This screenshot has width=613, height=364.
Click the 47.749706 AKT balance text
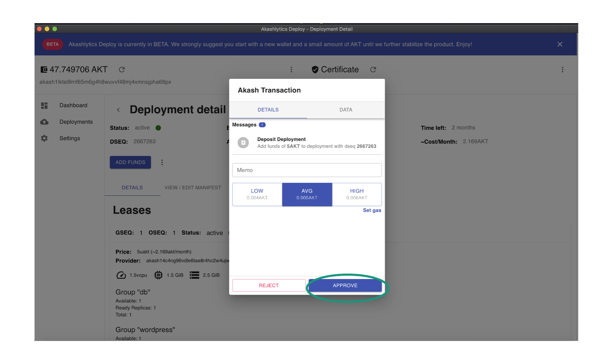(78, 70)
